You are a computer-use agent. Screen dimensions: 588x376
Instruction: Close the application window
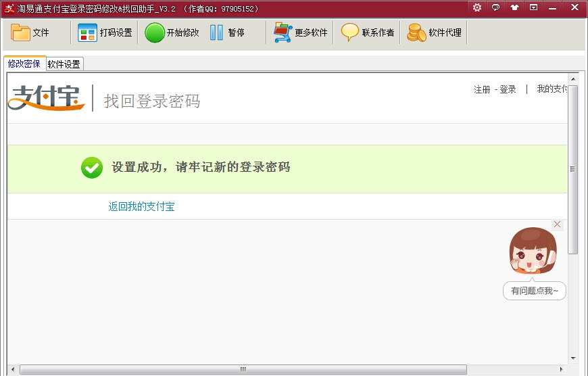click(x=574, y=7)
